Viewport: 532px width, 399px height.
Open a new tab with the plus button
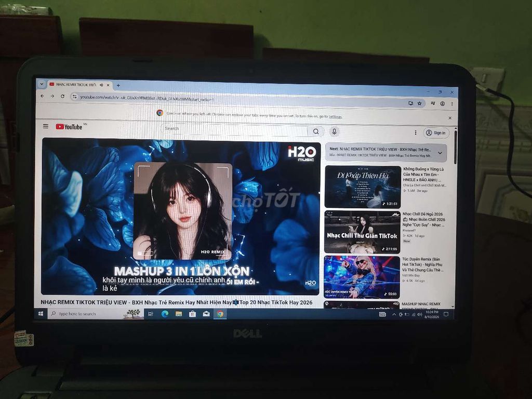coord(118,86)
